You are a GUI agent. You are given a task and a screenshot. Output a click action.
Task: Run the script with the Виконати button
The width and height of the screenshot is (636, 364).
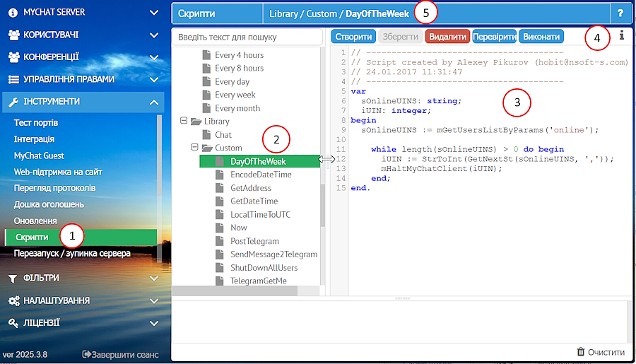point(541,36)
